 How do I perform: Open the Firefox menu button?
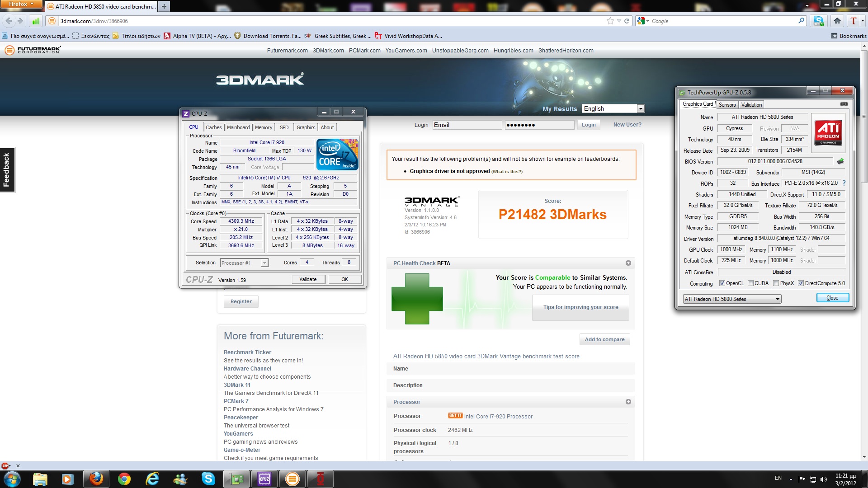(x=21, y=4)
